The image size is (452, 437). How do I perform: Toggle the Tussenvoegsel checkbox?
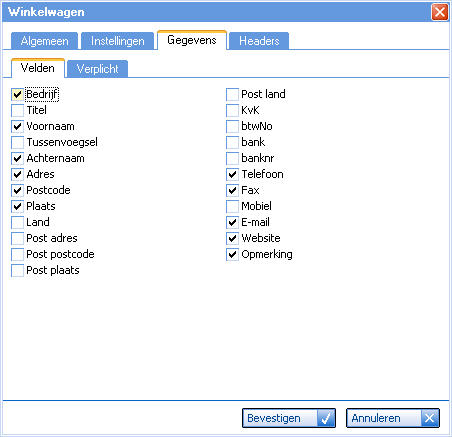coord(17,142)
